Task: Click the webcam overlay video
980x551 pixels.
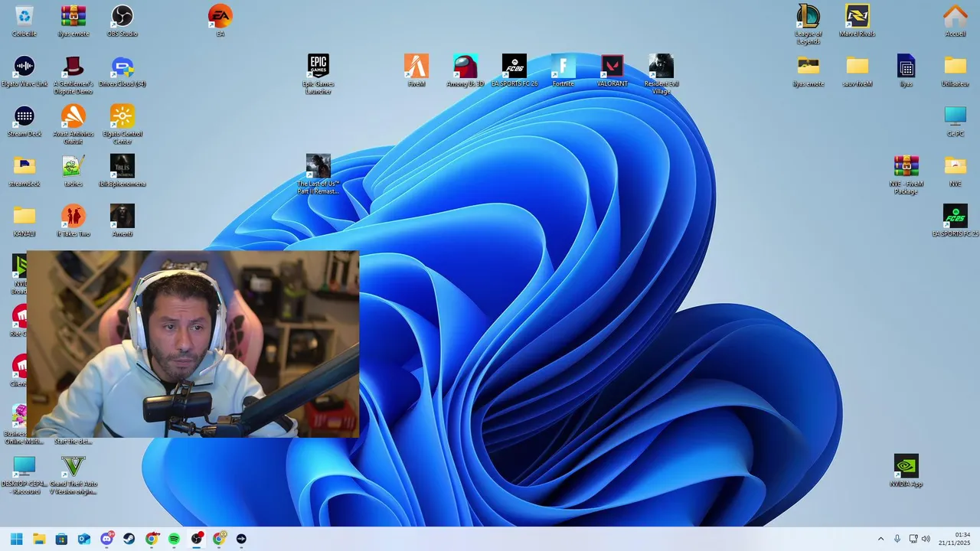Action: pyautogui.click(x=193, y=344)
